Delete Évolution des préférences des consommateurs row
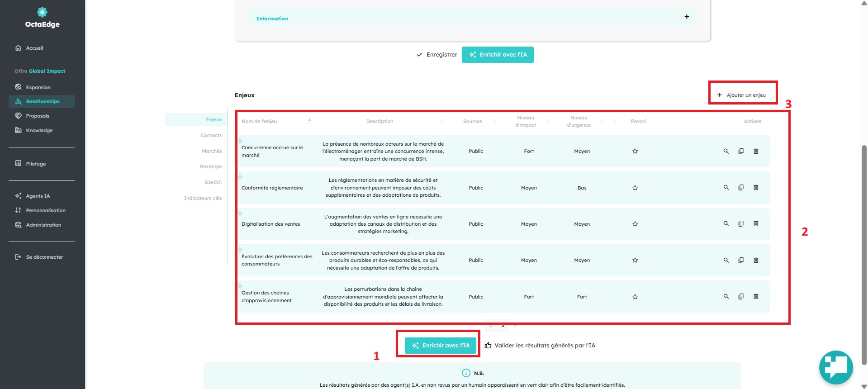This screenshot has height=389, width=868. [x=756, y=260]
